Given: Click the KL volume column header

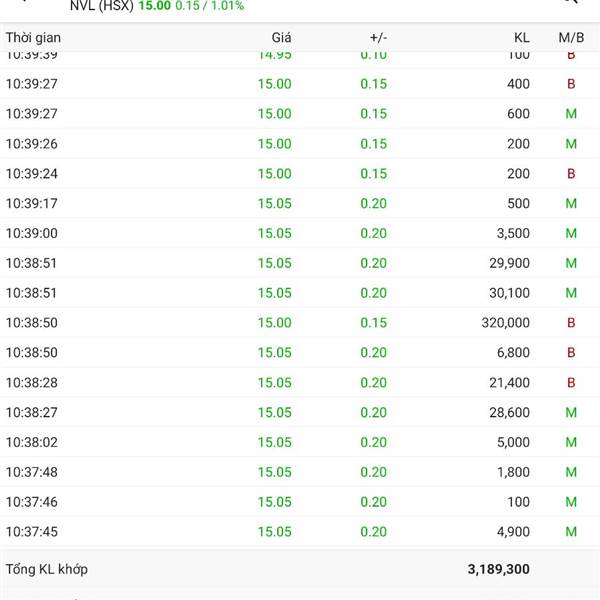Looking at the screenshot, I should (521, 37).
